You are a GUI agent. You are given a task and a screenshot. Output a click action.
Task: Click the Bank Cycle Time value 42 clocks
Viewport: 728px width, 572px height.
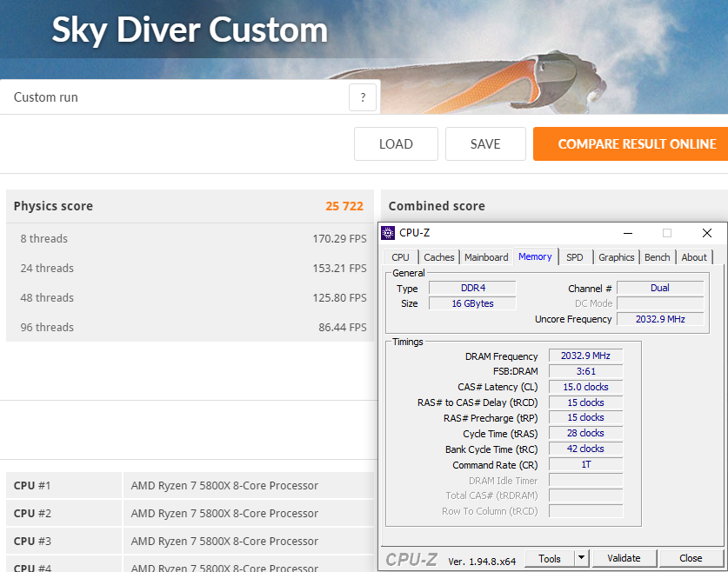coord(585,449)
